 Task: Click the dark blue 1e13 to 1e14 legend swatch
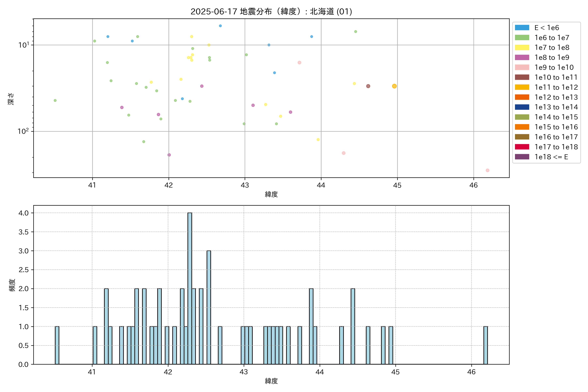point(522,107)
